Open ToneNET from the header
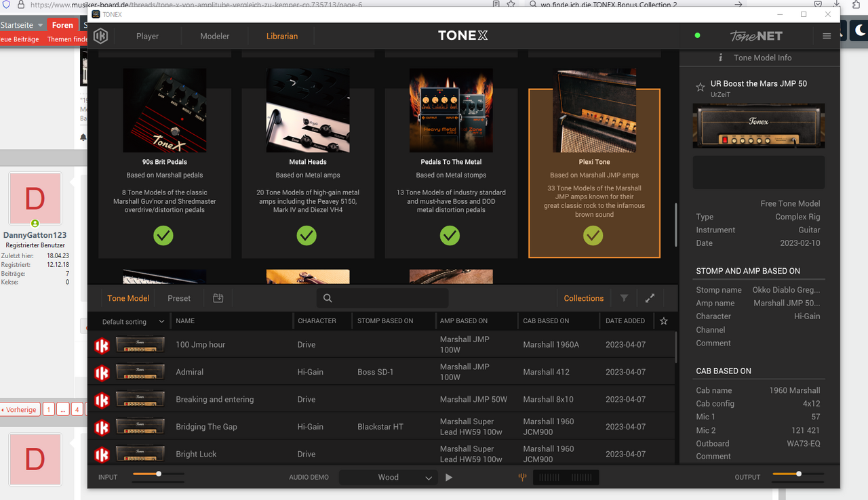The height and width of the screenshot is (500, 868). [756, 36]
